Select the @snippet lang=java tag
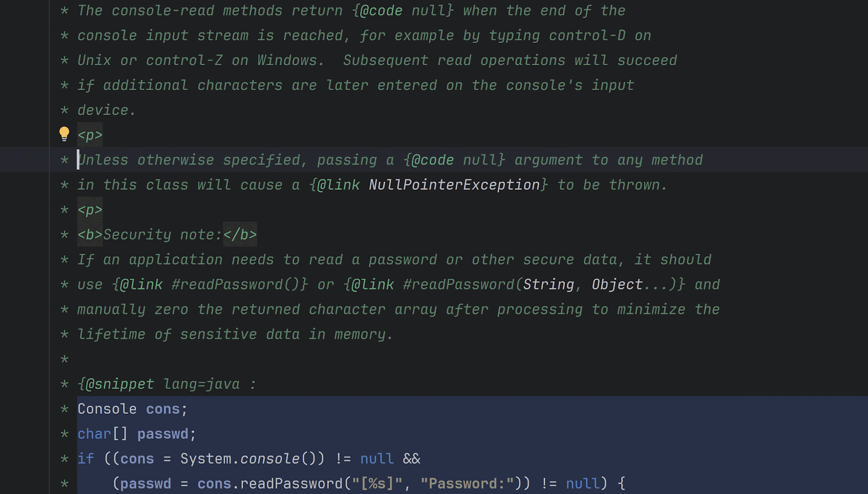Screen dimensions: 868x494 [159, 384]
